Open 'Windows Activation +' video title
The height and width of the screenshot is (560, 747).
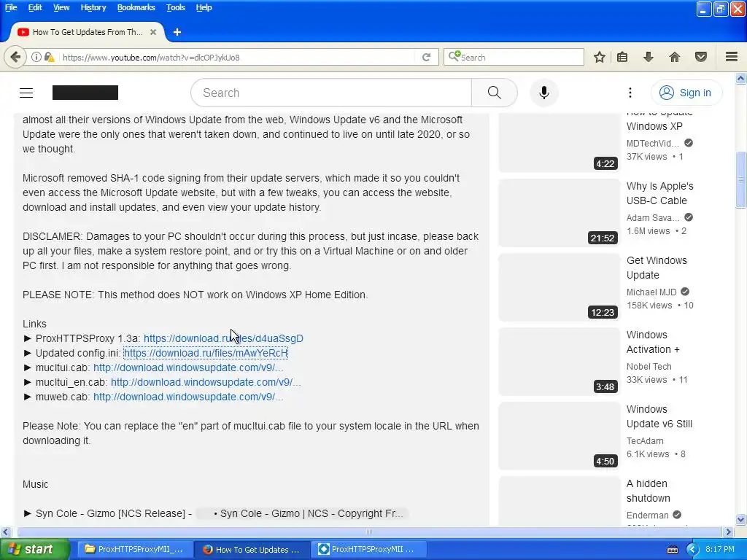pyautogui.click(x=653, y=342)
